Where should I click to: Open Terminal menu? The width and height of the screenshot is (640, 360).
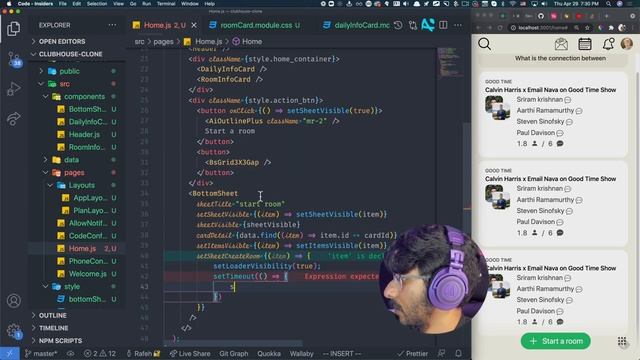coord(166,4)
